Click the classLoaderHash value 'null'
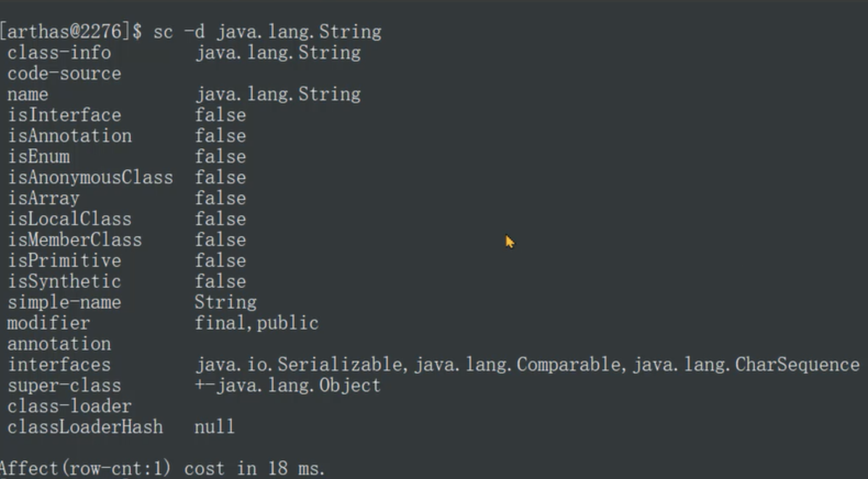This screenshot has width=868, height=479. [214, 427]
